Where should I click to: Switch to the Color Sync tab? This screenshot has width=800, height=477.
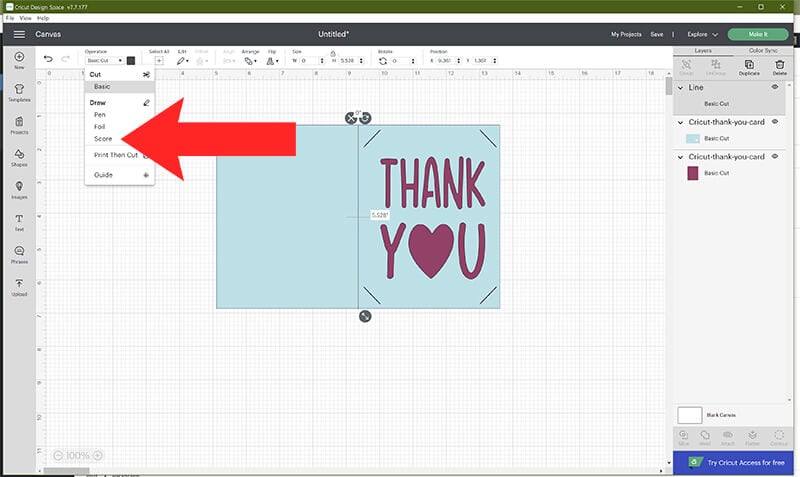click(763, 51)
